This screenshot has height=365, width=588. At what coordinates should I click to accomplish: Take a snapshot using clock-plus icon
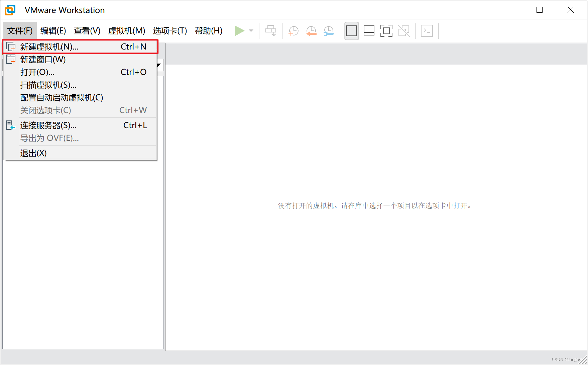(x=293, y=31)
